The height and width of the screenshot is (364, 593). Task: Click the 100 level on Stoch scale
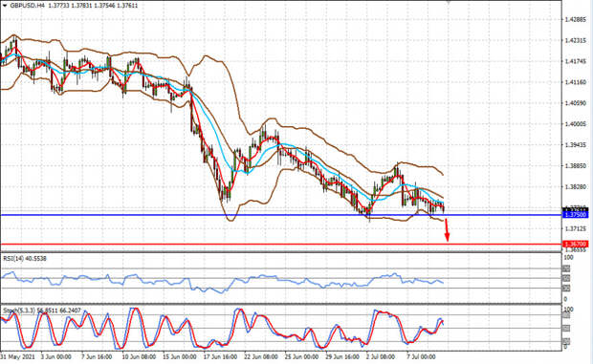(568, 310)
